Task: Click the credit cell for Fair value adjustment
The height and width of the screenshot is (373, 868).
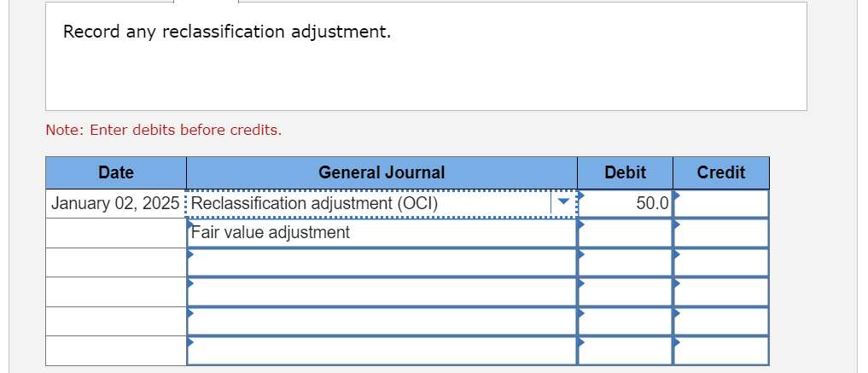Action: click(720, 232)
